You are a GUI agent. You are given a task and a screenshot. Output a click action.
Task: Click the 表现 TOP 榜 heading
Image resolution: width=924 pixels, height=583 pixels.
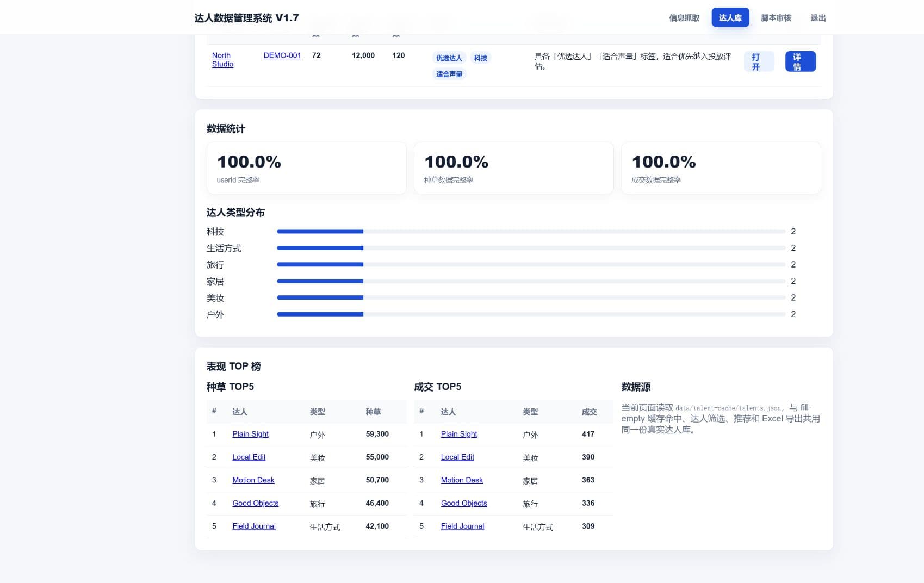[x=234, y=367]
